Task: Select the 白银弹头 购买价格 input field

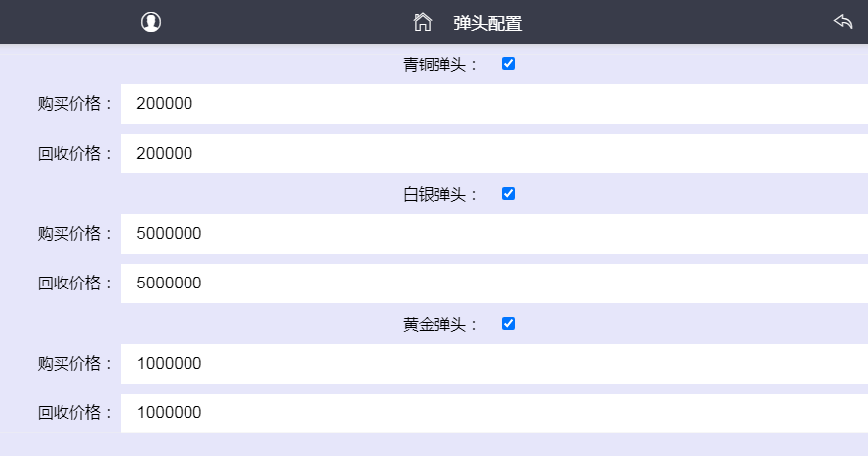Action: (x=494, y=234)
